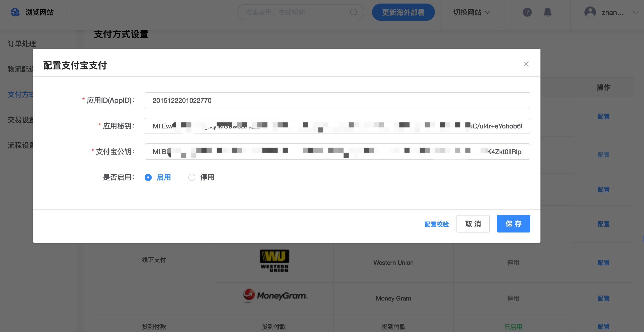Image resolution: width=644 pixels, height=332 pixels.
Task: Click 停用 status in Money Gram row
Action: click(513, 298)
